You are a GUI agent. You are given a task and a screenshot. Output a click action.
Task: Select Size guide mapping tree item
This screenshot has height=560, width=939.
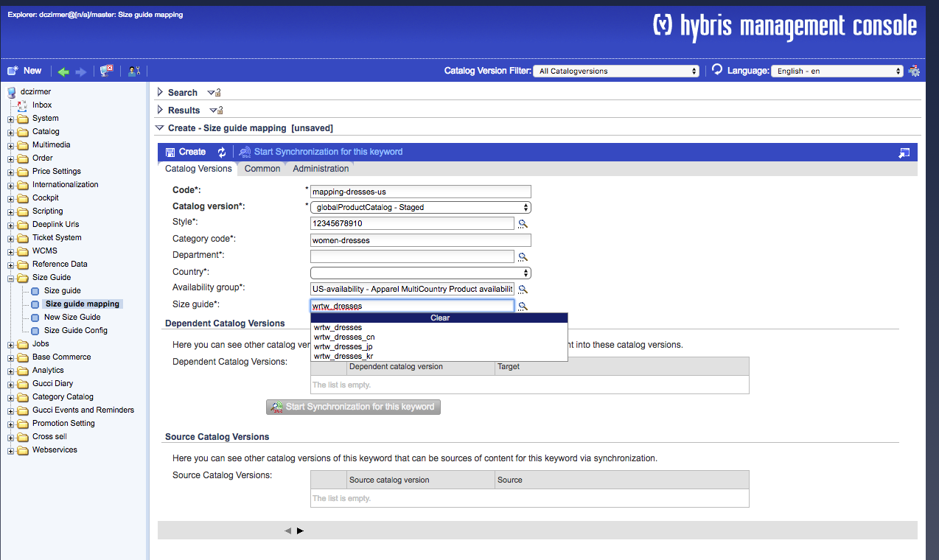coord(82,304)
